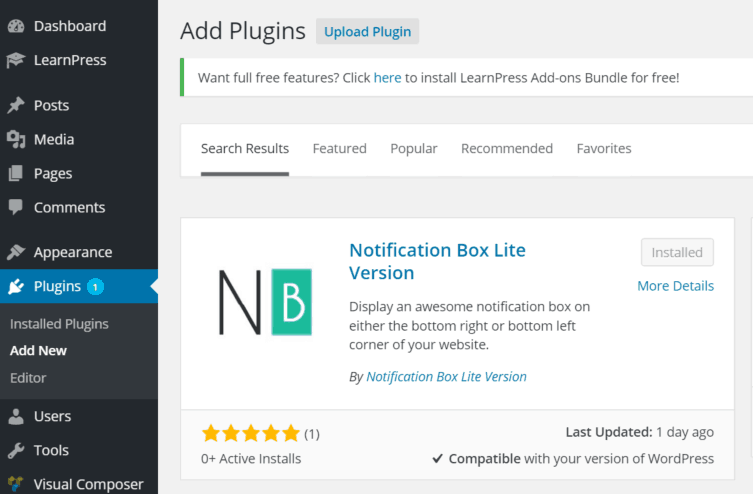Click the Users person icon
The height and width of the screenshot is (494, 753).
(x=16, y=416)
